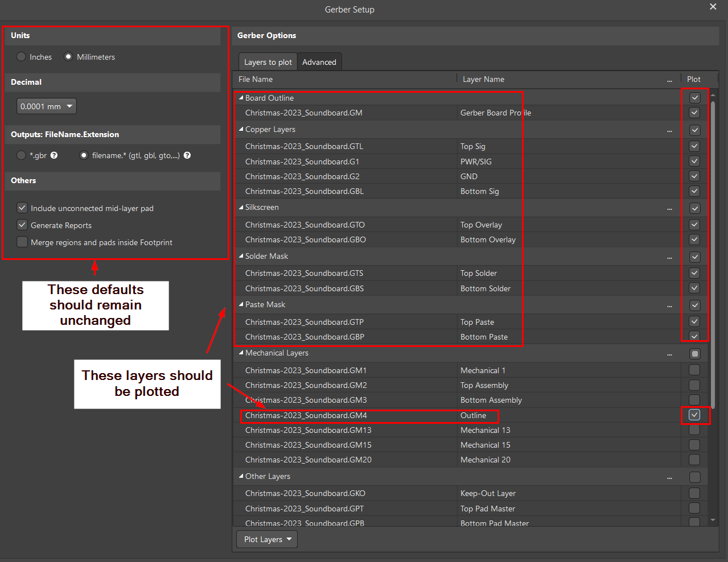
Task: Toggle the plot checkbox for Outline GM4 layer
Action: [694, 415]
